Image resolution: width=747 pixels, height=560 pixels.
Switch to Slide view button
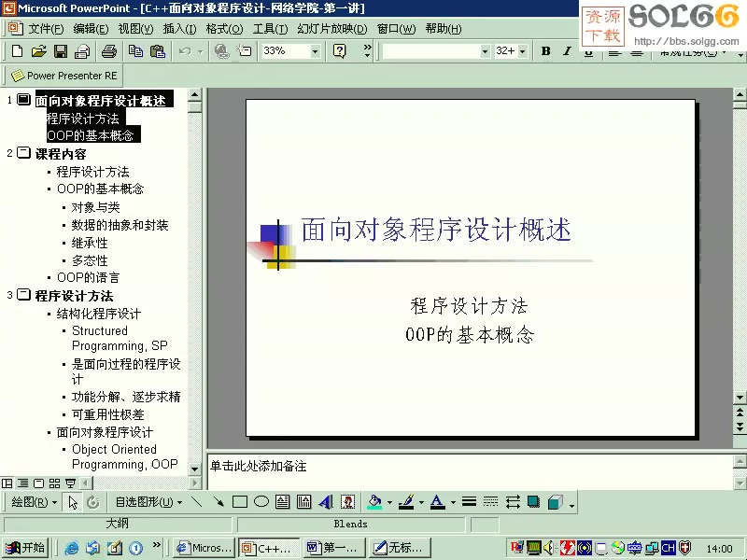pos(39,483)
